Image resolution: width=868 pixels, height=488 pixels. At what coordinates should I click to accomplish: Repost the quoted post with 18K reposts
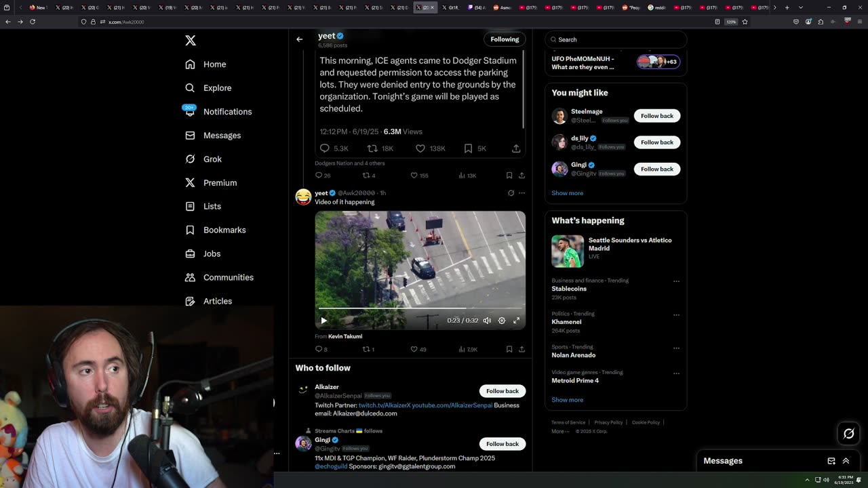point(372,148)
